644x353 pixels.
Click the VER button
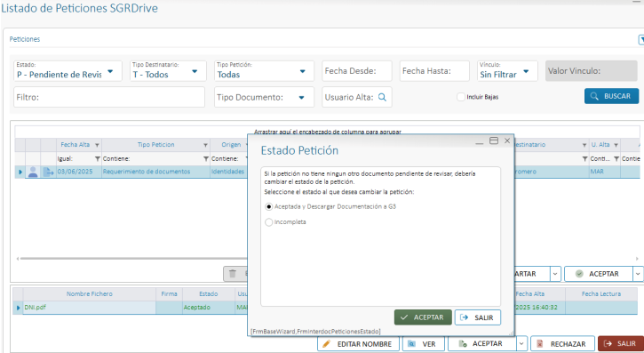click(x=424, y=343)
